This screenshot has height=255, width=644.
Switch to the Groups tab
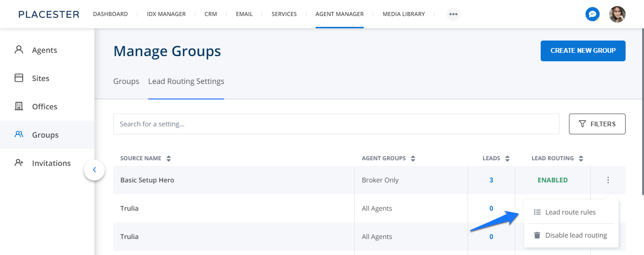pos(126,81)
